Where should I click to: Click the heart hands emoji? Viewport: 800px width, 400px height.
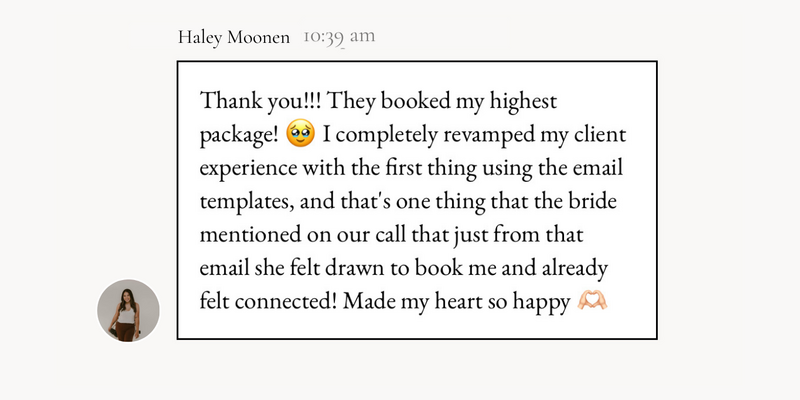tap(592, 301)
